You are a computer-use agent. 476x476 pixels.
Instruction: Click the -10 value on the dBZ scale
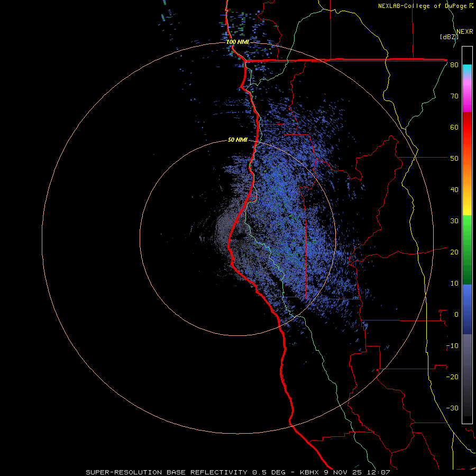452,346
